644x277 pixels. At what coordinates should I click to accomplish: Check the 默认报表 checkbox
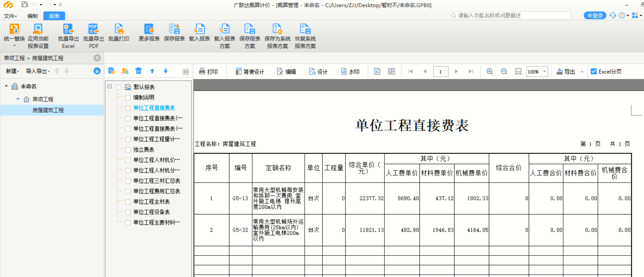pos(119,87)
